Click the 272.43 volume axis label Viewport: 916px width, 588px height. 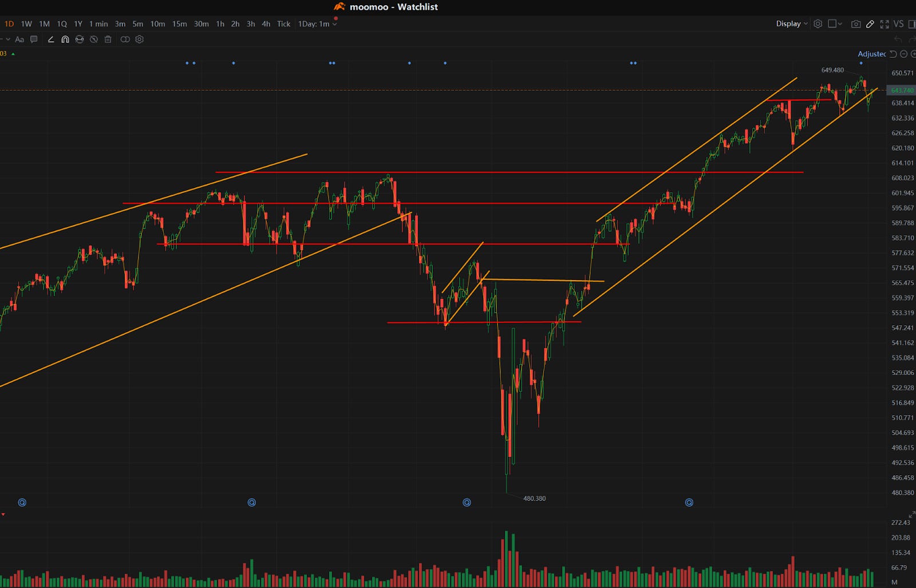point(901,522)
